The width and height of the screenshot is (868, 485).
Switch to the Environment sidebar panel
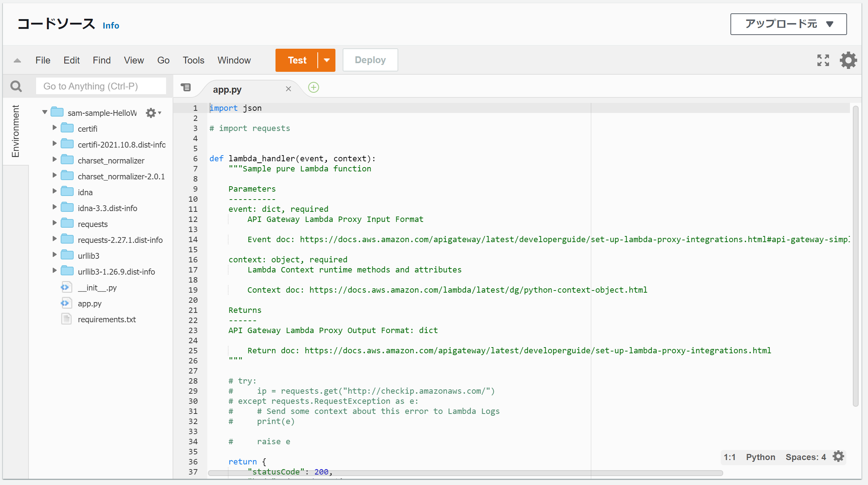16,131
